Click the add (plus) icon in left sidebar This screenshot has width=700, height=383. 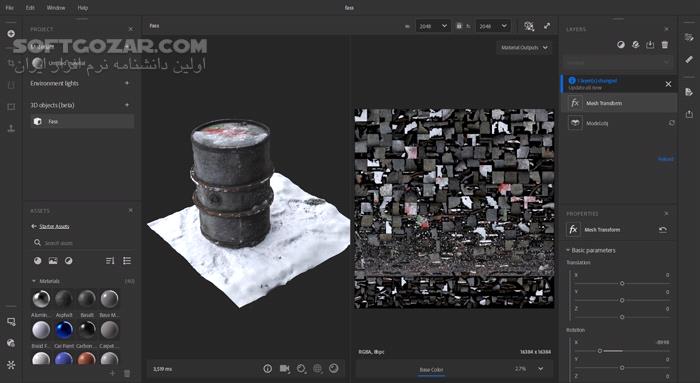[11, 34]
